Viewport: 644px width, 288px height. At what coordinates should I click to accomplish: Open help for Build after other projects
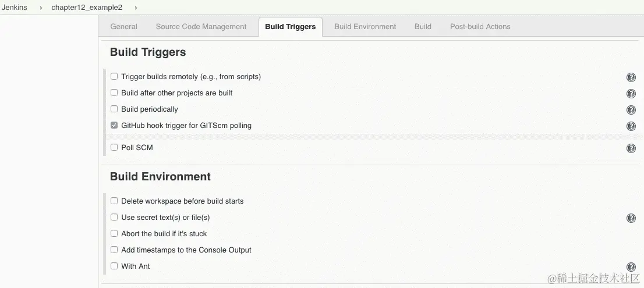(x=631, y=94)
